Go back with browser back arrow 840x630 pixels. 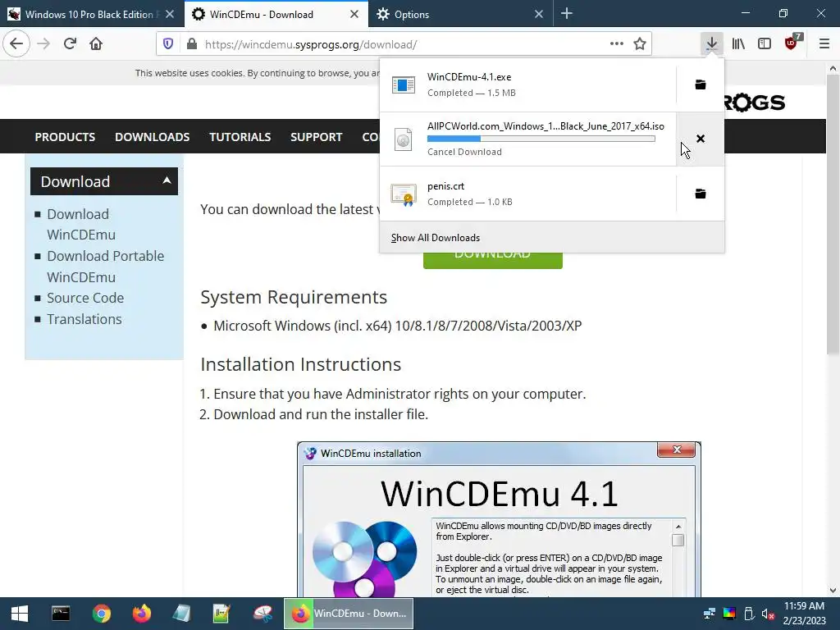click(16, 44)
